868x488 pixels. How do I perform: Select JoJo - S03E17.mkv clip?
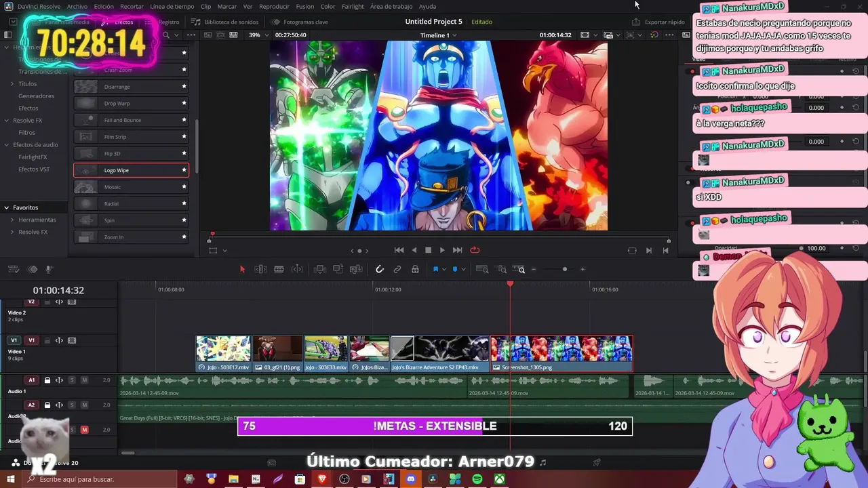223,354
